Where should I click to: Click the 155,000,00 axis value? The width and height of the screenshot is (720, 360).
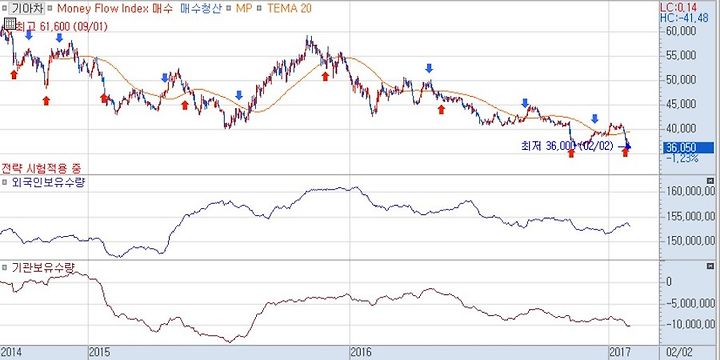click(690, 216)
